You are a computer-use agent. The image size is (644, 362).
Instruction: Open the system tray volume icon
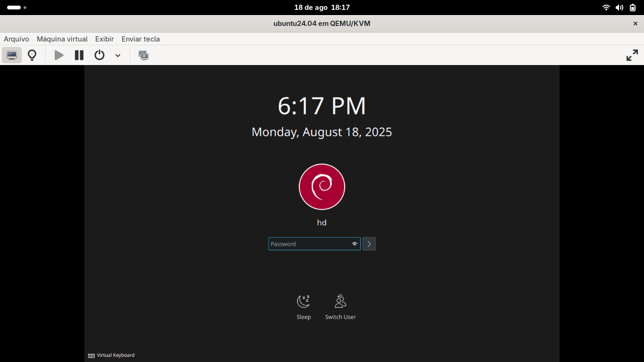619,8
